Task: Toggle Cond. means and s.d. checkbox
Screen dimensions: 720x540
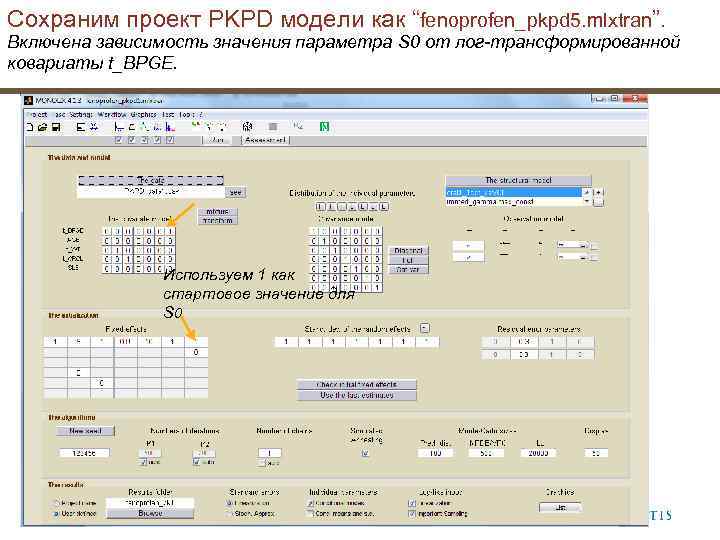Action: tap(310, 513)
